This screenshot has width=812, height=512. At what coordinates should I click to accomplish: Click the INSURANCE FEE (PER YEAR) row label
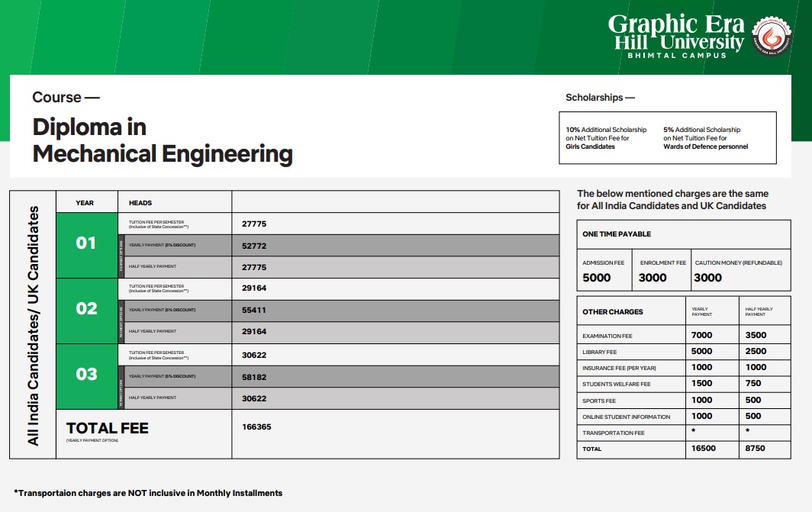click(x=620, y=368)
